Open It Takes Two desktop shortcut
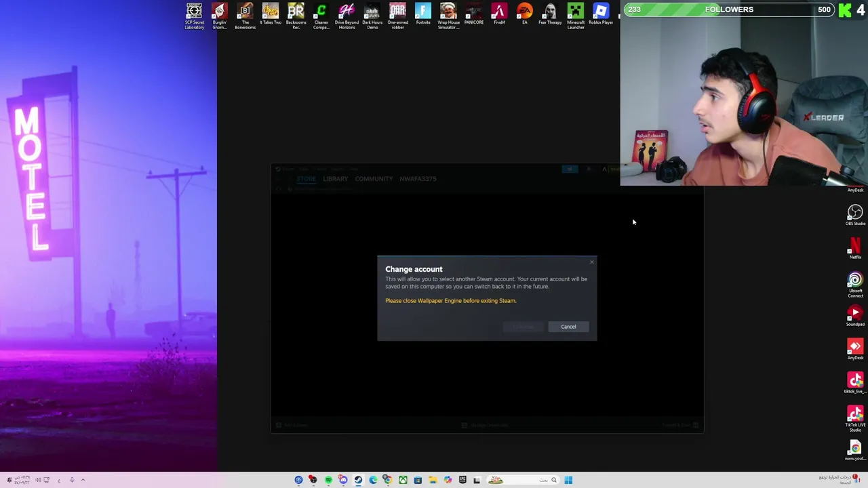 pos(270,14)
